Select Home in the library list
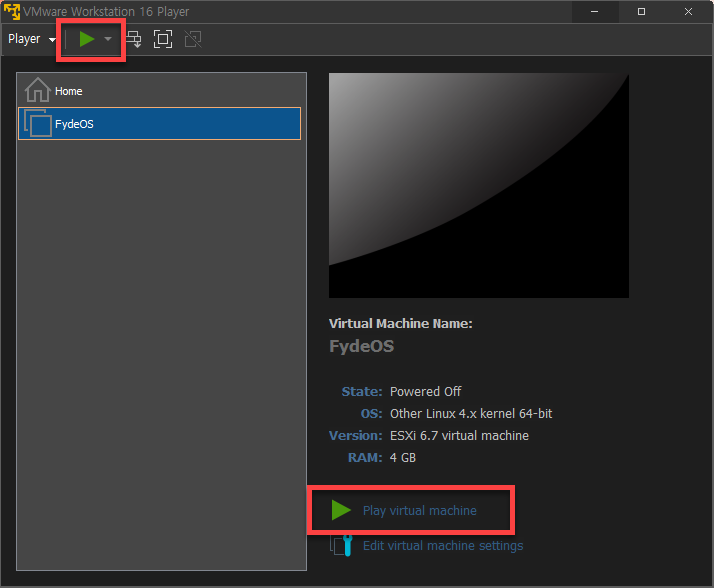This screenshot has width=714, height=588. (159, 91)
